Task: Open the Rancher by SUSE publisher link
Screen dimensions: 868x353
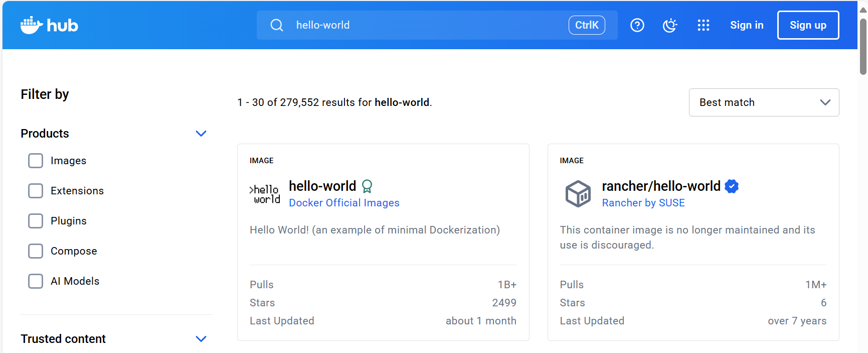Action: 643,203
